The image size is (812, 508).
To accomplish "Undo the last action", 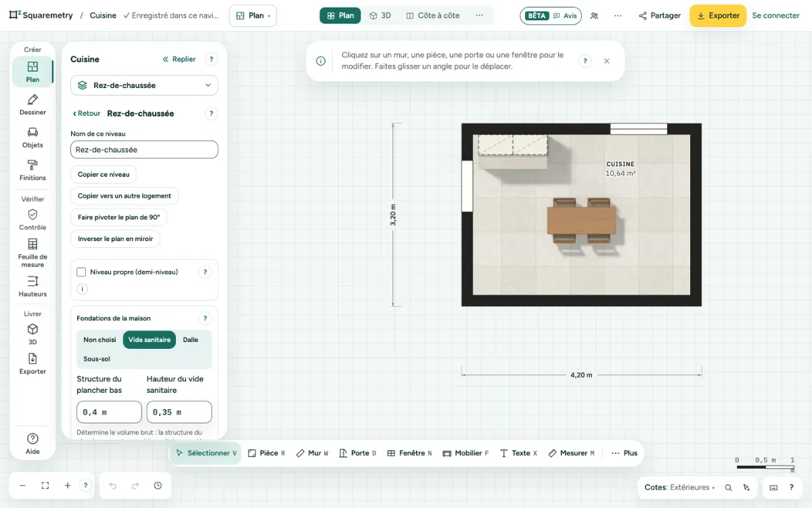I will click(x=113, y=486).
